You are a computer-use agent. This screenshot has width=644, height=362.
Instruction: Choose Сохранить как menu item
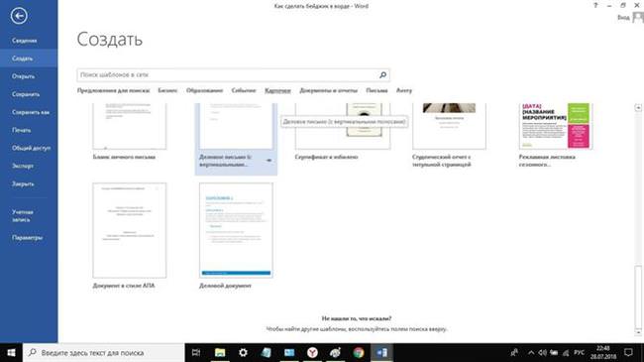coord(31,112)
